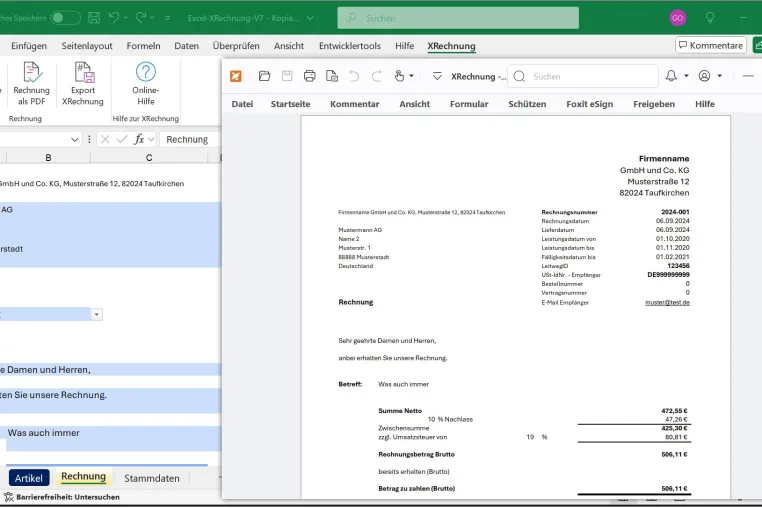Switch to the Daten ribbon tab
The image size is (762, 508).
[187, 46]
